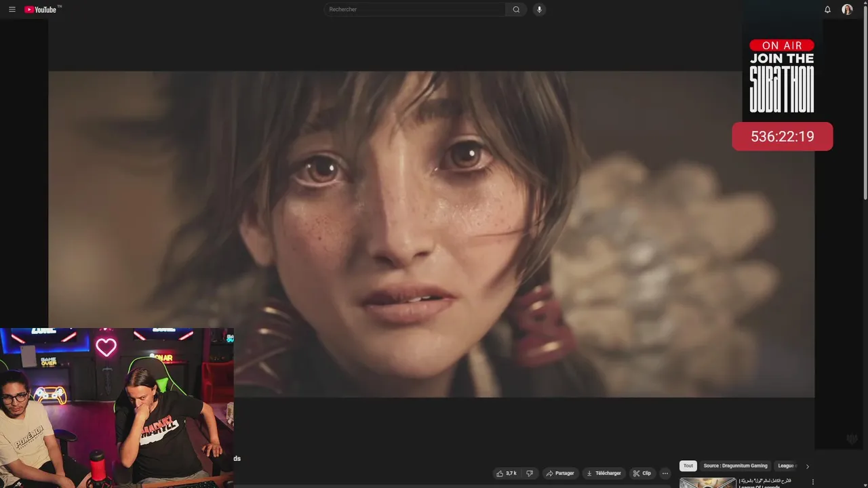Focus the Rechercher search box
This screenshot has width=868, height=488.
[x=414, y=9]
